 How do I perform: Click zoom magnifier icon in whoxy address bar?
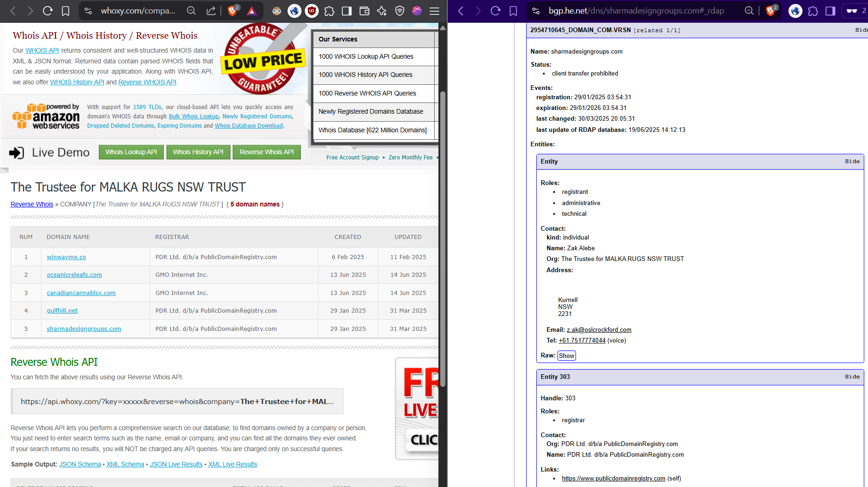coord(191,11)
